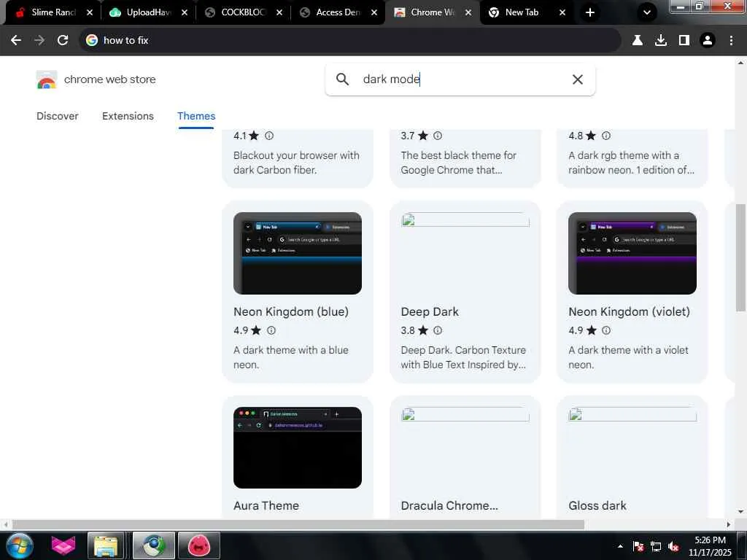Open the Chrome Labs flask icon
747x560 pixels.
point(637,41)
